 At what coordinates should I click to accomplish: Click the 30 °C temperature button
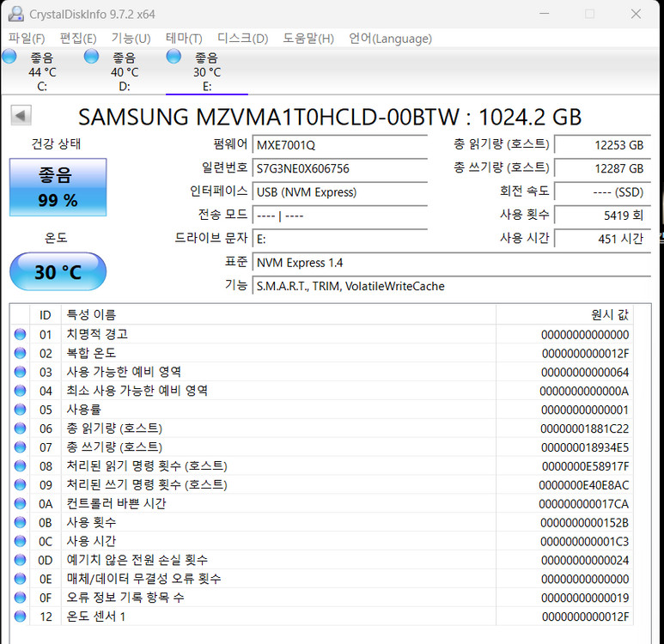[58, 272]
